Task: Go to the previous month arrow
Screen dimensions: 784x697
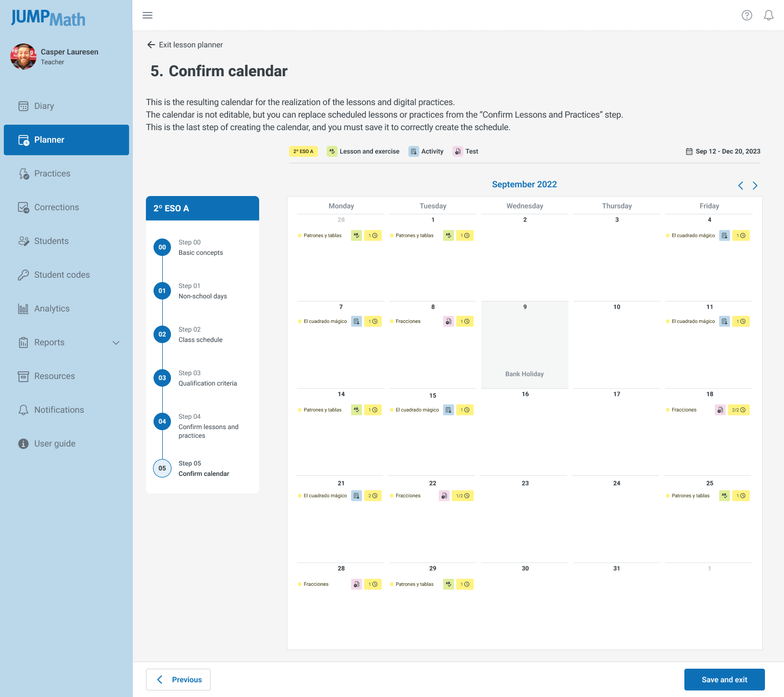Action: (x=740, y=186)
